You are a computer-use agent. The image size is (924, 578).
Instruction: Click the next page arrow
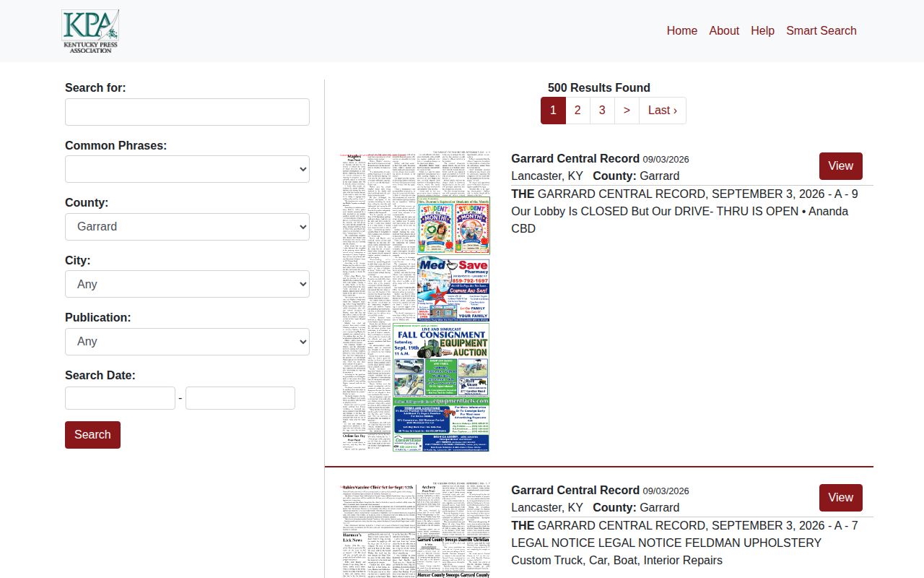pyautogui.click(x=627, y=111)
